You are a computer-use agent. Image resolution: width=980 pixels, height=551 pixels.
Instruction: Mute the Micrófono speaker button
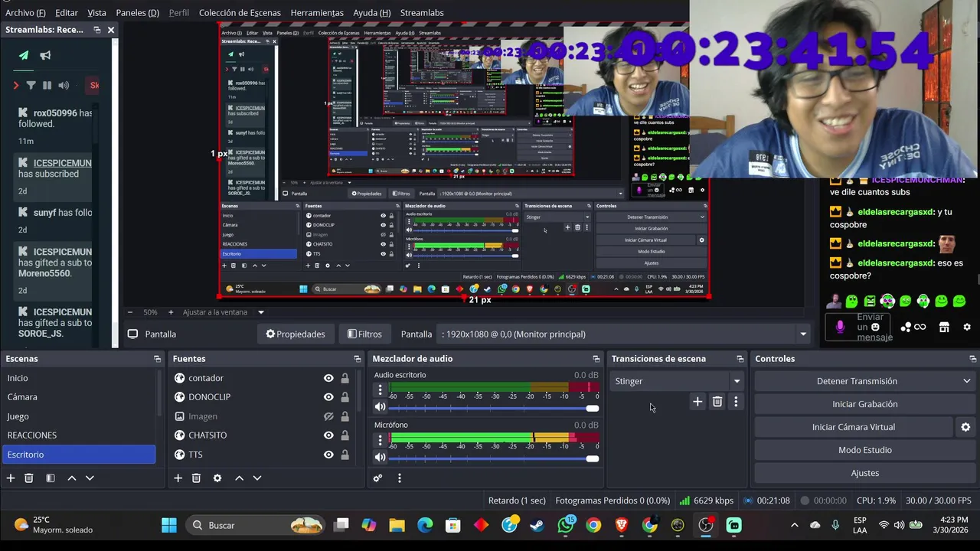[x=380, y=458]
